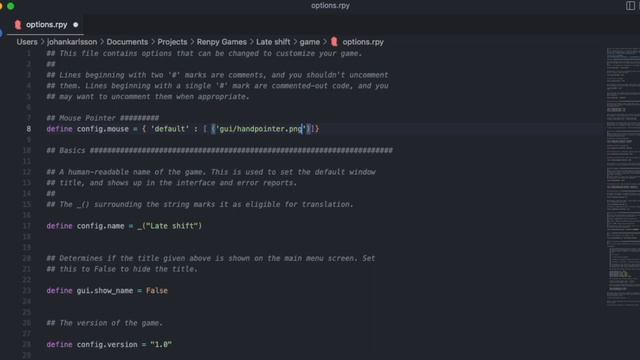Click the define keyword on line 8
640x360 pixels.
click(x=59, y=129)
